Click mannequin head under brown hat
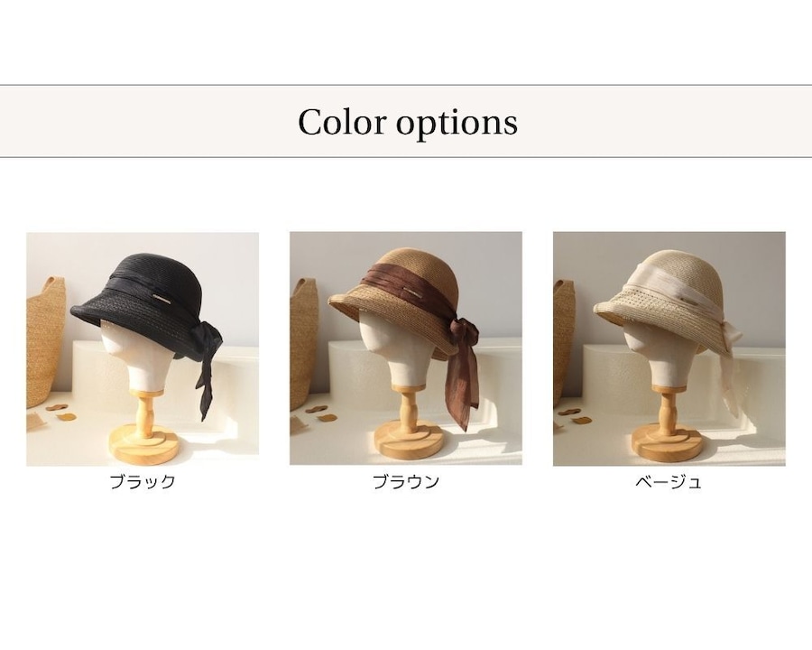This screenshot has width=812, height=650. click(x=384, y=352)
